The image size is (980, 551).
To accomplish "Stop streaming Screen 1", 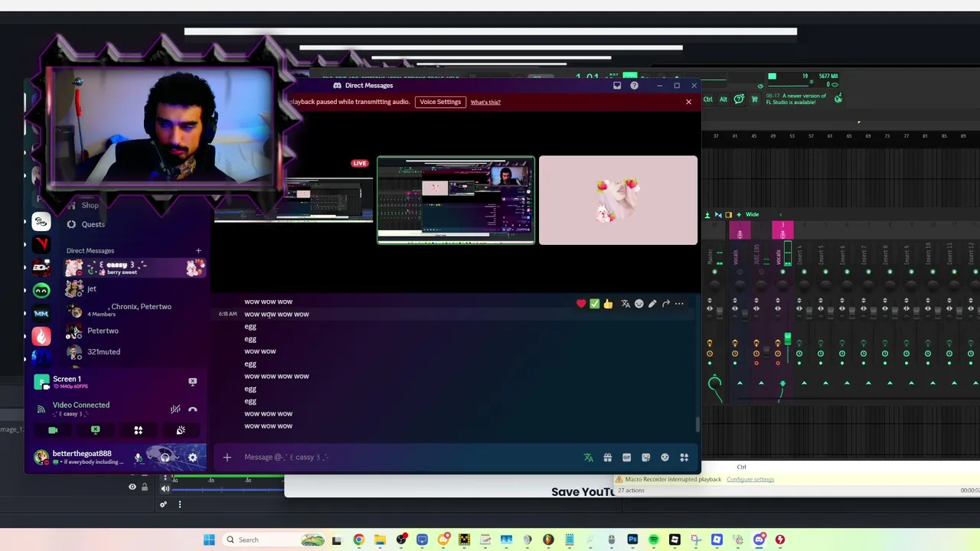I will coord(192,381).
